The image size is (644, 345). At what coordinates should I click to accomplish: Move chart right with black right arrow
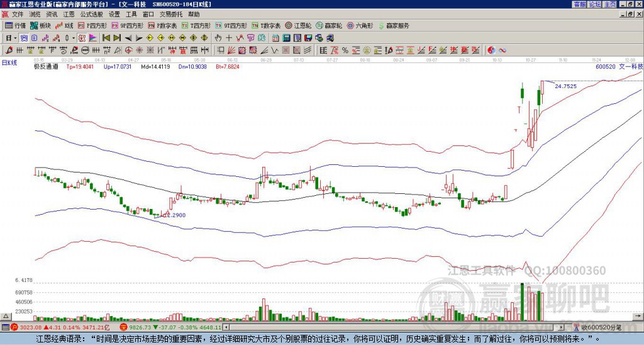point(139,38)
